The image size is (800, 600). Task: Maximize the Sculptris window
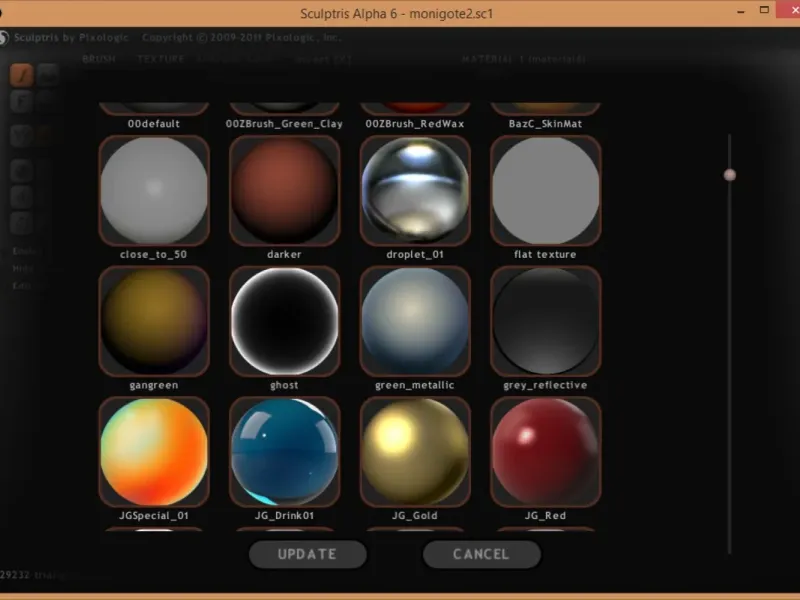764,10
